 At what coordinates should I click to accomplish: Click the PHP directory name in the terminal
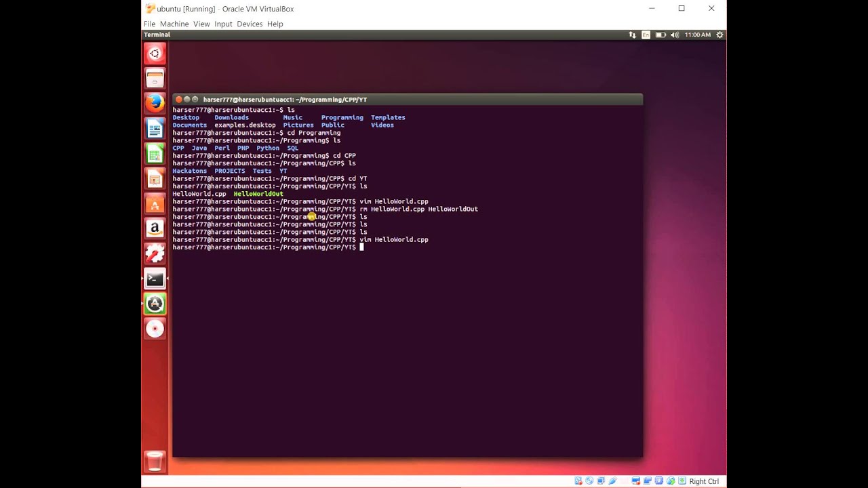pyautogui.click(x=243, y=148)
